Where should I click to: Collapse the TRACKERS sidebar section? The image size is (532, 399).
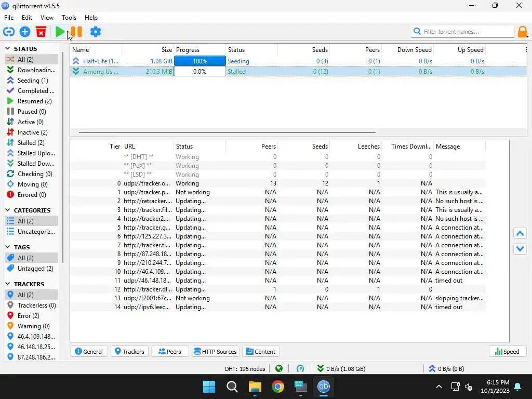[x=8, y=284]
